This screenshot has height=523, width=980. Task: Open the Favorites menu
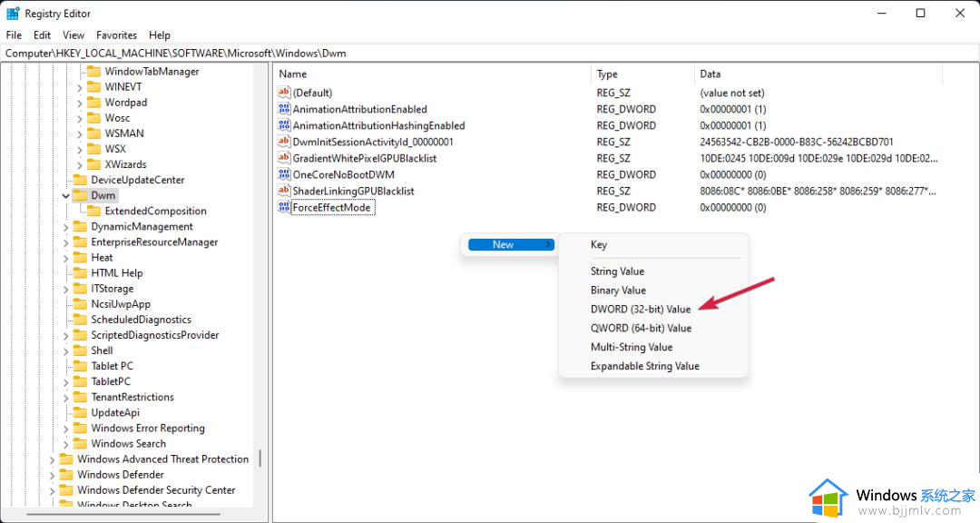[x=116, y=35]
